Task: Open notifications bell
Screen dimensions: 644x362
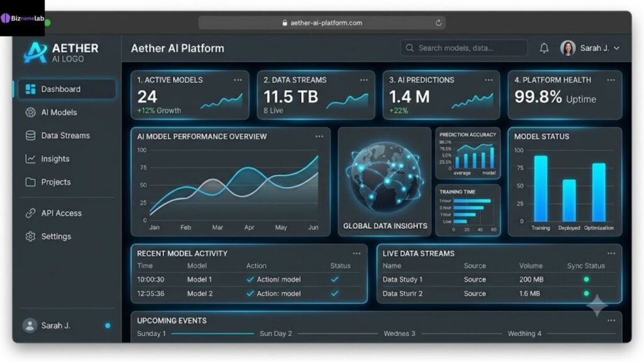Action: click(x=544, y=48)
